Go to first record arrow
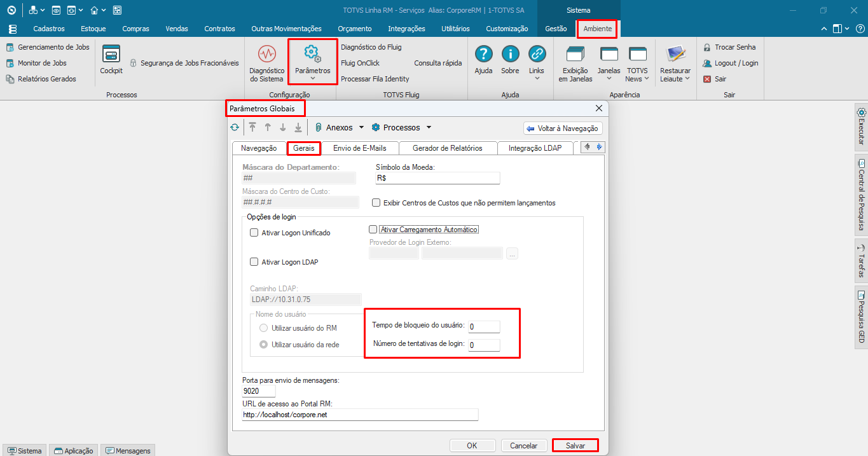 [x=252, y=127]
